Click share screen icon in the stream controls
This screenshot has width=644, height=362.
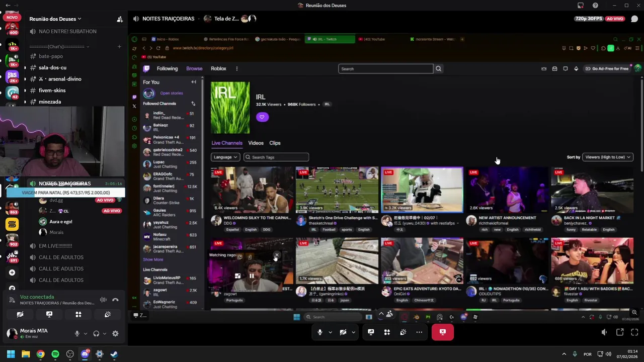click(371, 332)
